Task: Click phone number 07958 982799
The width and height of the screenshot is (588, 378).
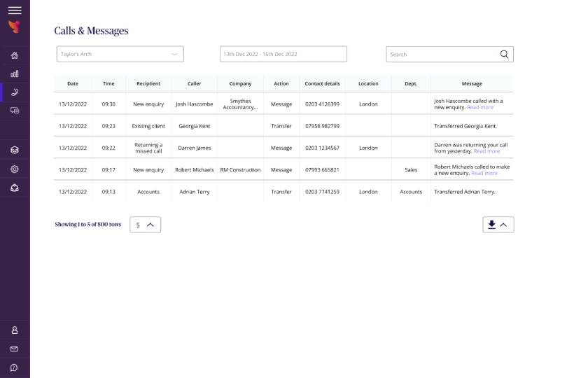Action: (x=323, y=126)
